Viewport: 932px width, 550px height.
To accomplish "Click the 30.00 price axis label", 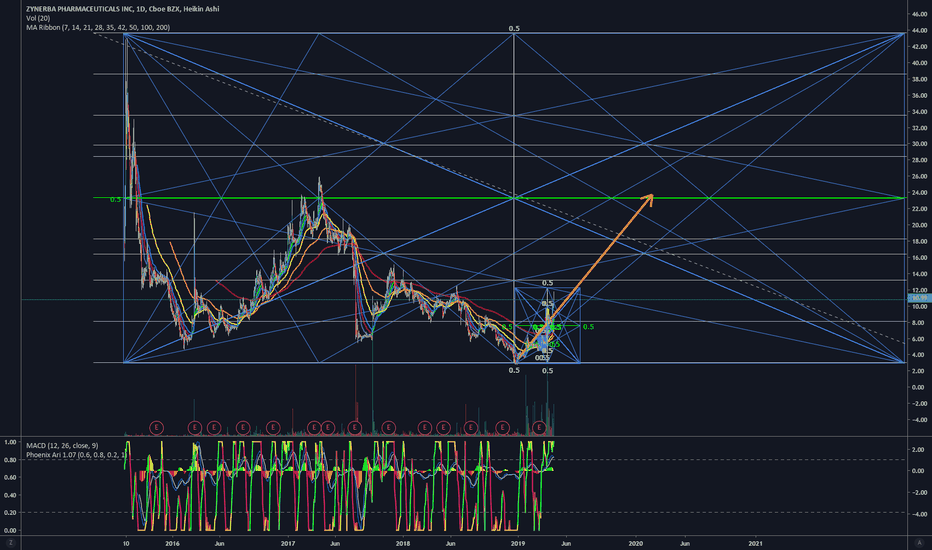I will [x=919, y=144].
